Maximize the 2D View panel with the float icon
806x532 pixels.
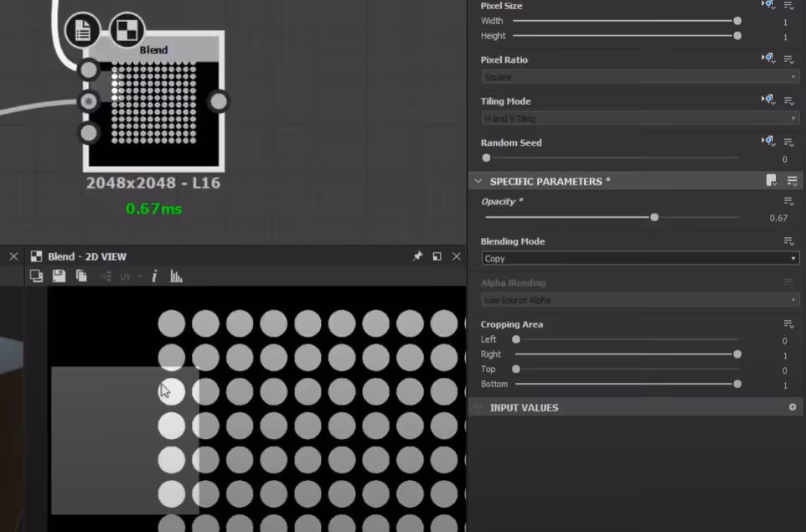[437, 256]
